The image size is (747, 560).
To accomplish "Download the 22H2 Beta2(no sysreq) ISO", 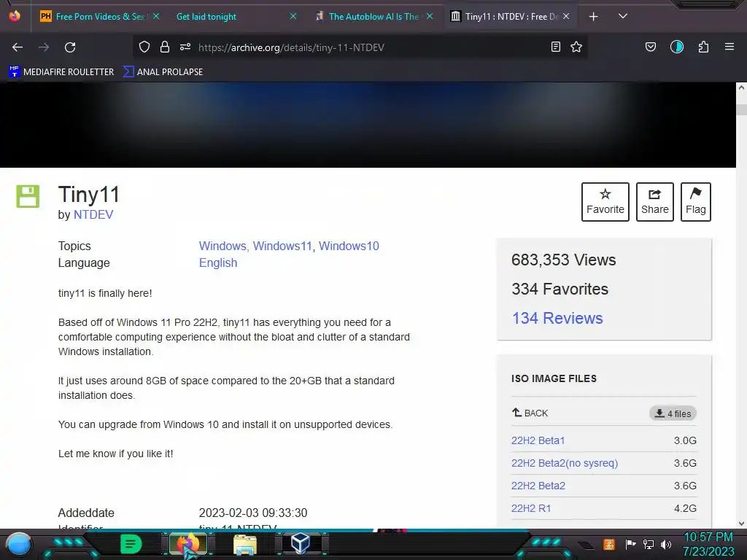I will pos(565,463).
